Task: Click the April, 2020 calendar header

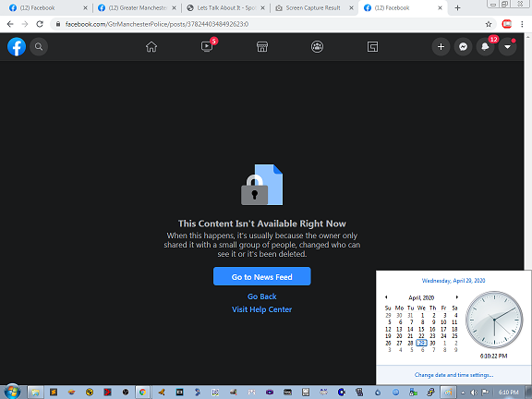Action: (421, 297)
